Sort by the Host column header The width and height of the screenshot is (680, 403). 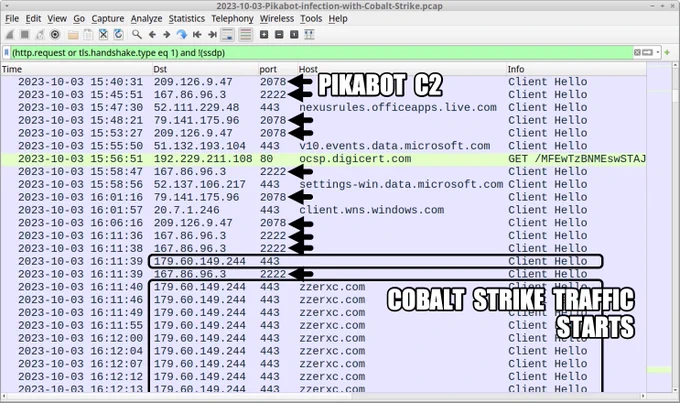pyautogui.click(x=402, y=69)
